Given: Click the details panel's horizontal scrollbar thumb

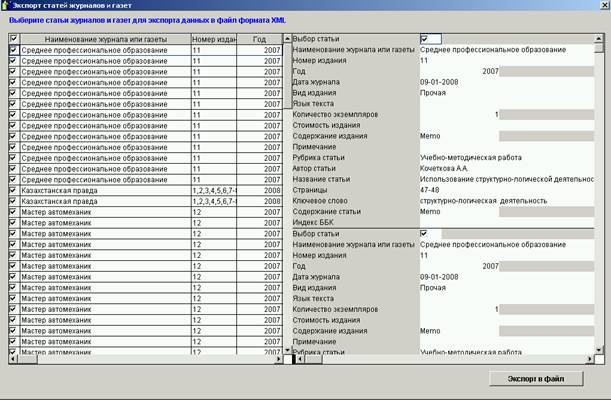Looking at the screenshot, I should [x=313, y=359].
